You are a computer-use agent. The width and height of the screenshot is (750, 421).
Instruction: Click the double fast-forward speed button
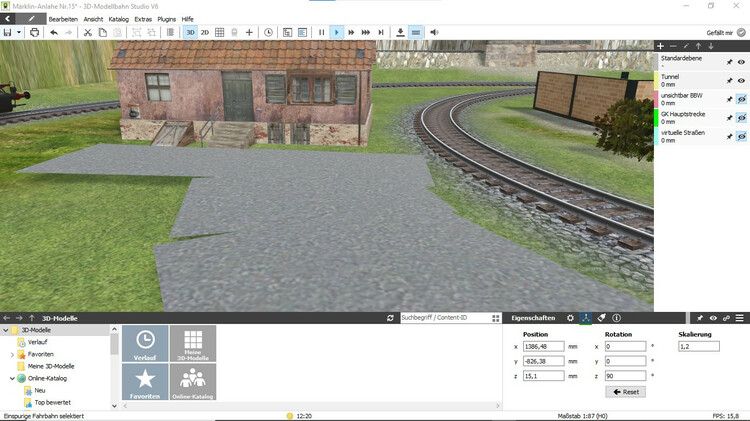(351, 33)
